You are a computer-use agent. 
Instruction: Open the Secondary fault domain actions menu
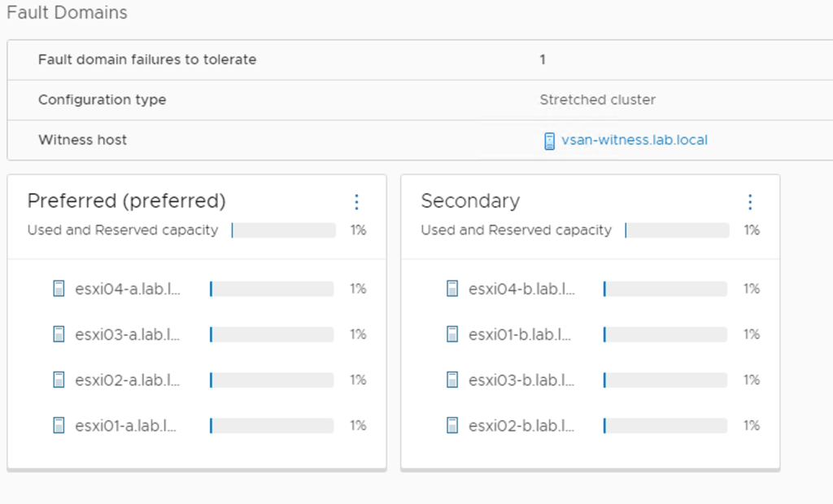pyautogui.click(x=750, y=202)
